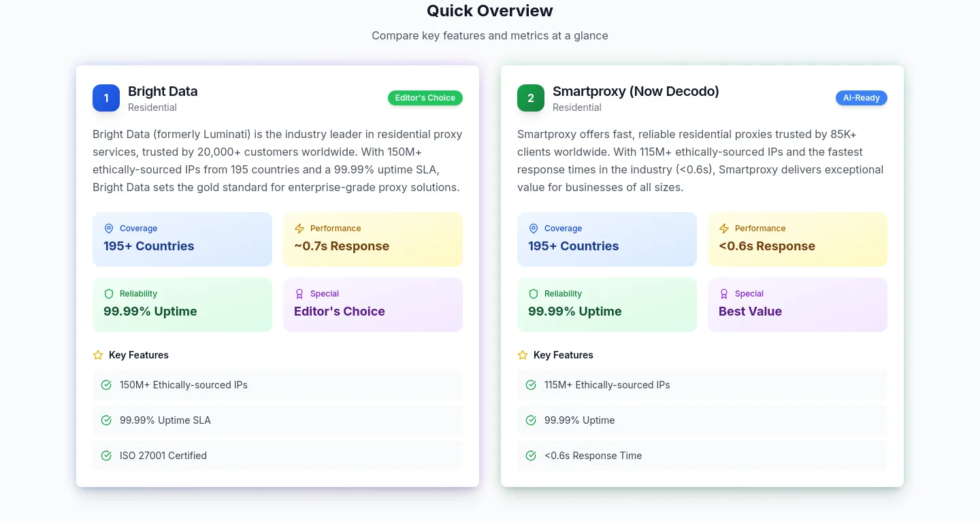Click the checkmark icon beside 150M+ Ethically-sourced IPs
This screenshot has width=980, height=521.
106,385
